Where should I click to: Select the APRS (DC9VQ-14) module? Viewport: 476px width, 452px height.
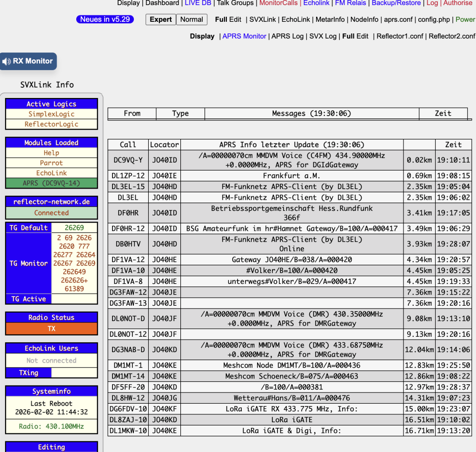pyautogui.click(x=51, y=183)
